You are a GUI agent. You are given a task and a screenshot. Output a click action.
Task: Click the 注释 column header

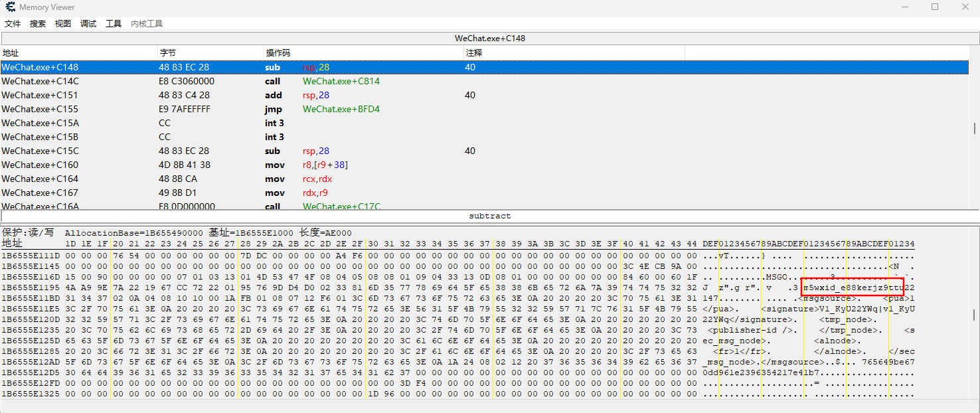point(574,52)
